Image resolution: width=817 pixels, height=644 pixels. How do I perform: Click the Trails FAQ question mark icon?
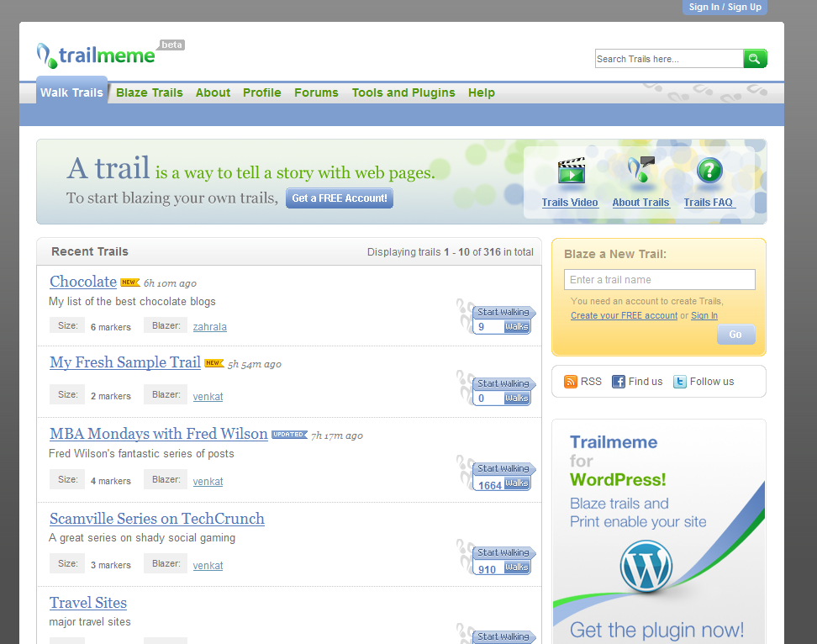tap(709, 171)
